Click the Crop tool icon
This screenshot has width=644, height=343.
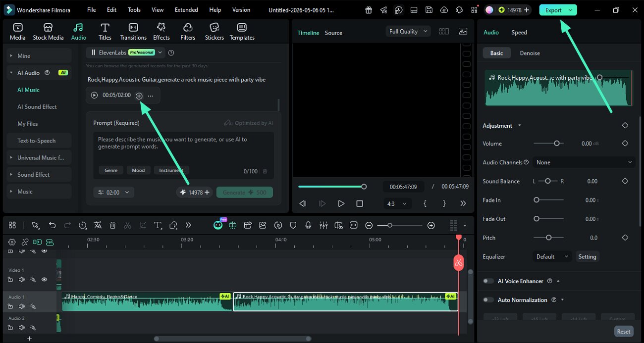[143, 225]
